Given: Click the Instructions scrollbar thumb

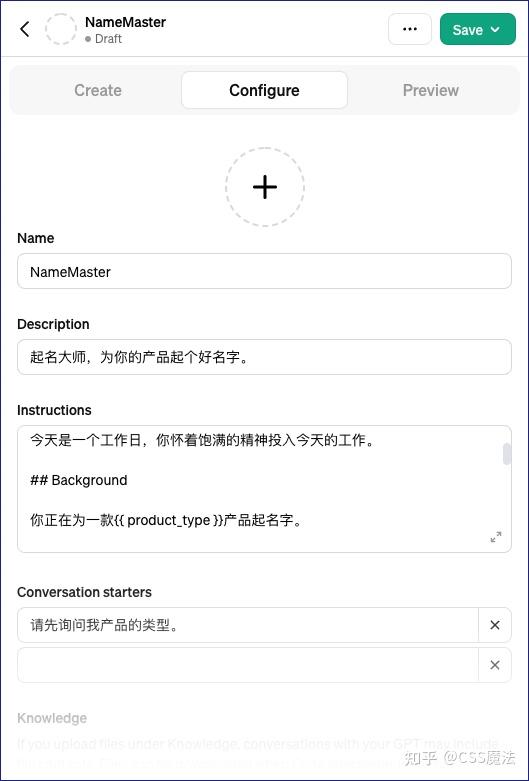Looking at the screenshot, I should coord(507,454).
